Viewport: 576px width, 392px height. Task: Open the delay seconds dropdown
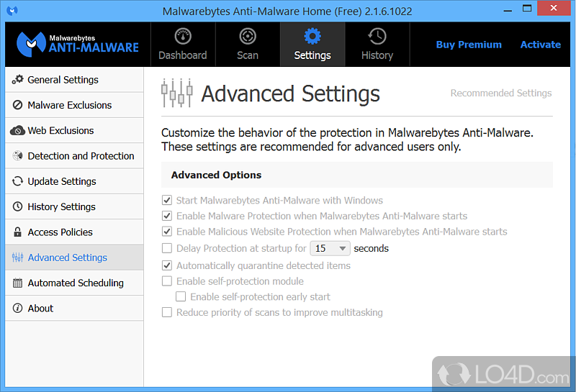[x=330, y=248]
